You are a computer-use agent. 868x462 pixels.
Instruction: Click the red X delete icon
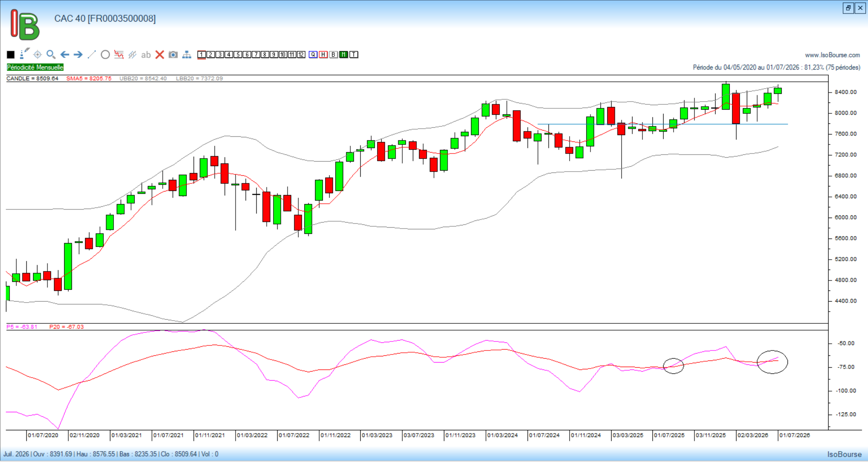pos(160,55)
